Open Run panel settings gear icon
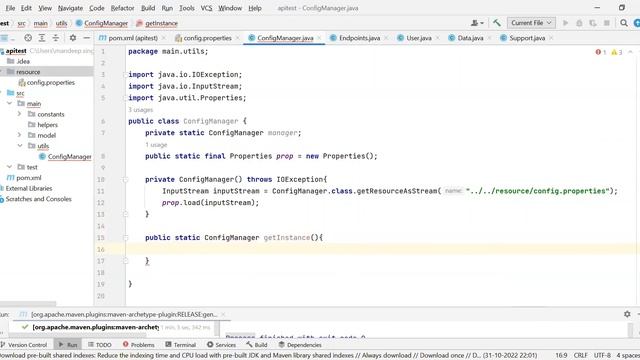Screen dimensions: 640x360 tap(627, 314)
